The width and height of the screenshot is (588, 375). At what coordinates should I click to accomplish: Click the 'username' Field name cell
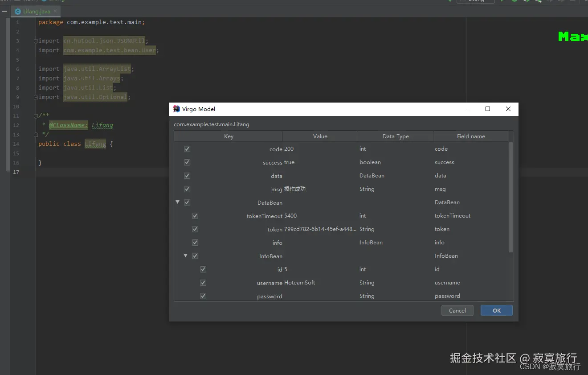[x=447, y=283]
